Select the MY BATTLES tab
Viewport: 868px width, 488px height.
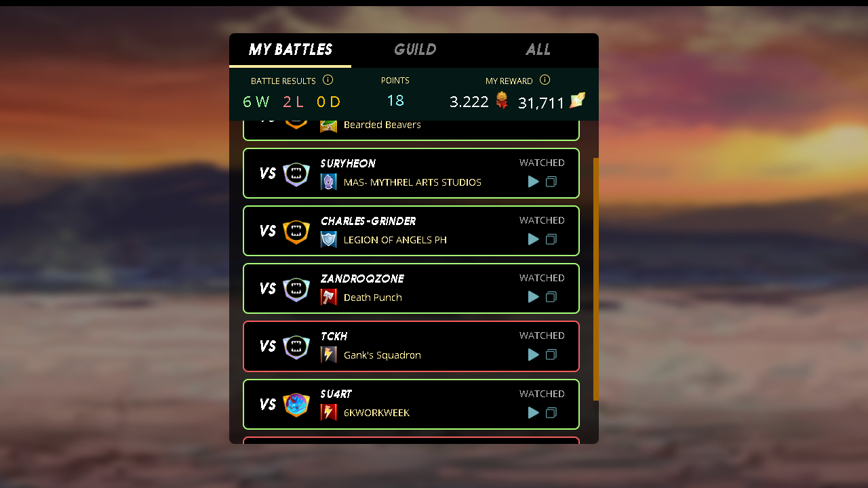pyautogui.click(x=290, y=49)
